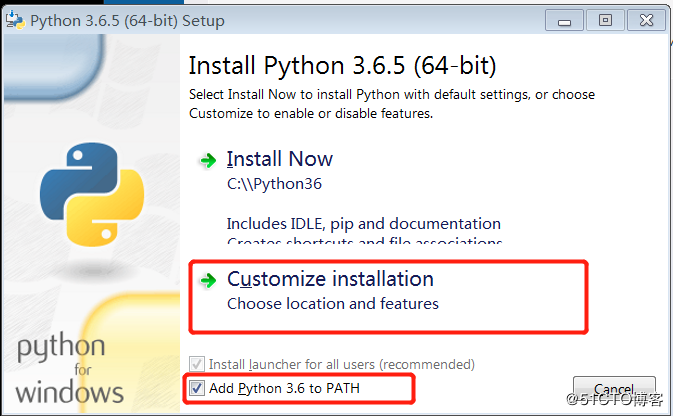Click the green arrow beside Customize installation
This screenshot has height=416, width=673.
click(209, 280)
